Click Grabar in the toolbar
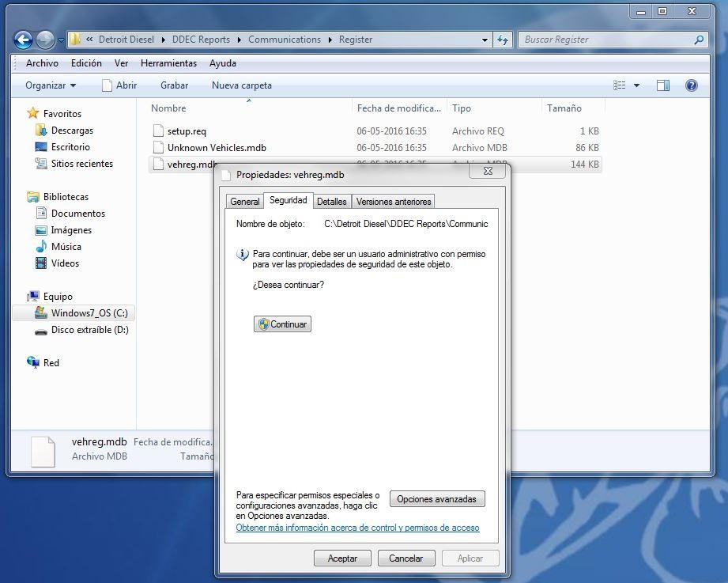The width and height of the screenshot is (728, 583). [174, 85]
